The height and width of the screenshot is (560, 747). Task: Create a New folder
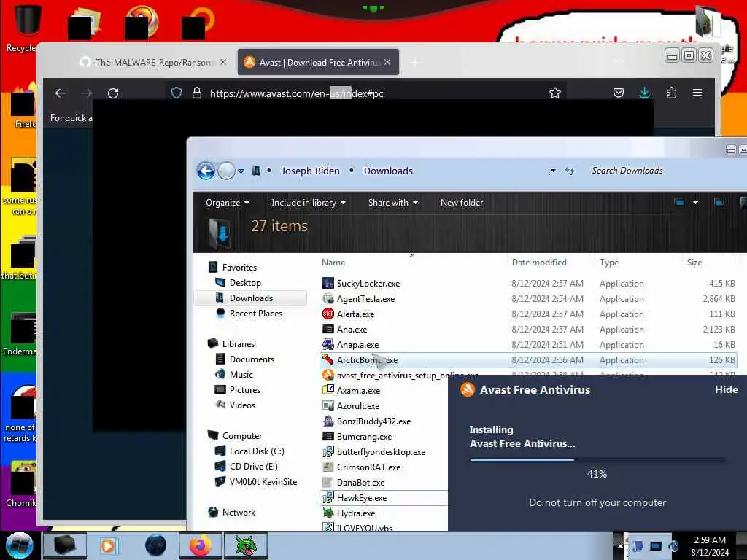[462, 203]
